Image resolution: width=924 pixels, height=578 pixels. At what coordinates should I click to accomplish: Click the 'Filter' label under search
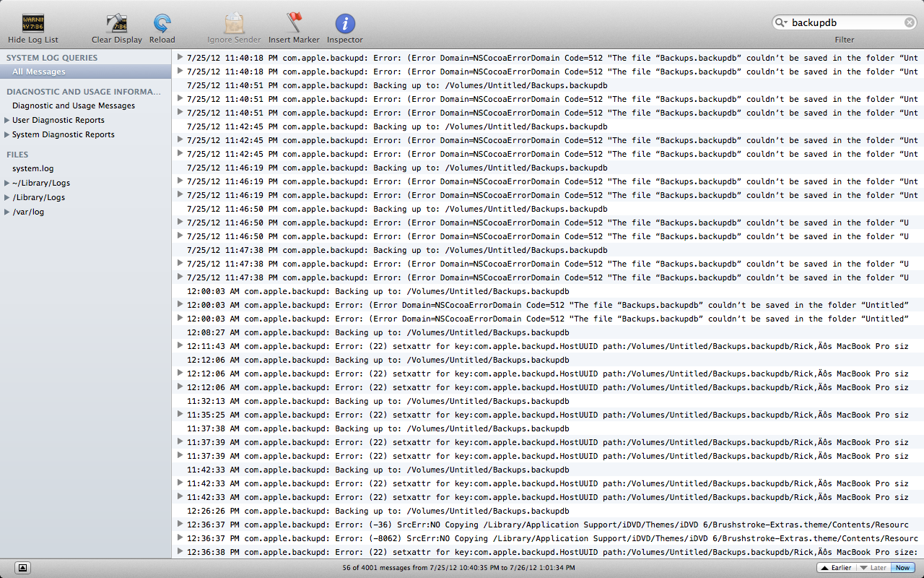pyautogui.click(x=845, y=40)
